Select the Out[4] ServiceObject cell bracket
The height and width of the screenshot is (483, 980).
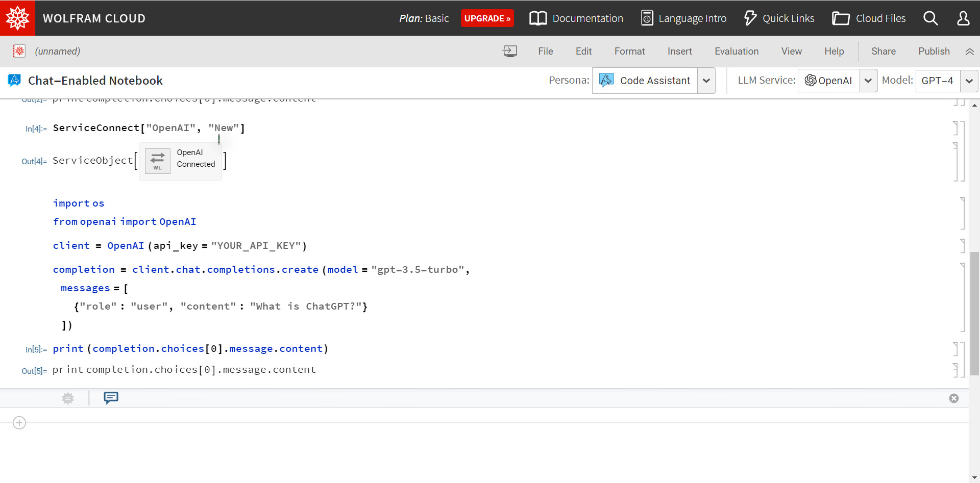point(955,162)
